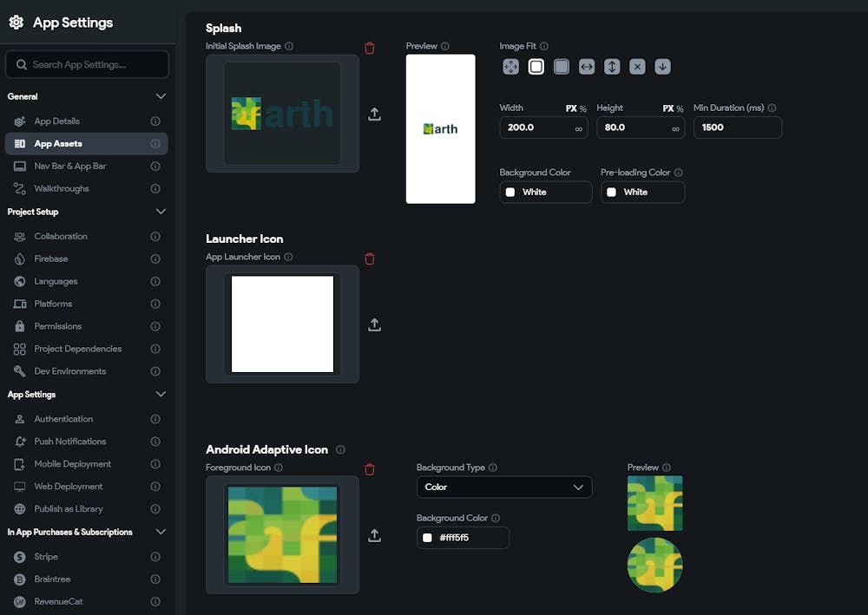This screenshot has height=615, width=868.
Task: Go to Collaboration settings
Action: point(86,236)
